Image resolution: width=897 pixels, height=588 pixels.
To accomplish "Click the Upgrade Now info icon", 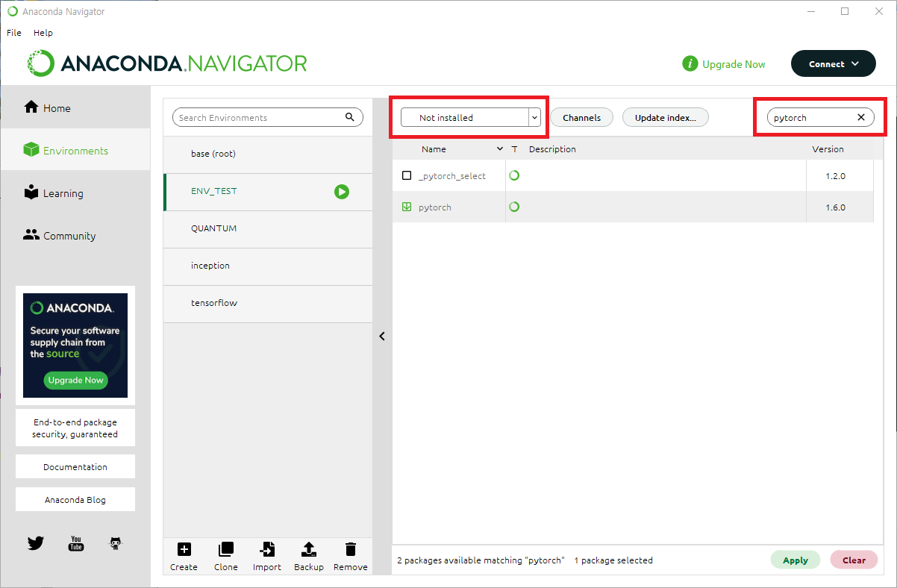I will 690,64.
